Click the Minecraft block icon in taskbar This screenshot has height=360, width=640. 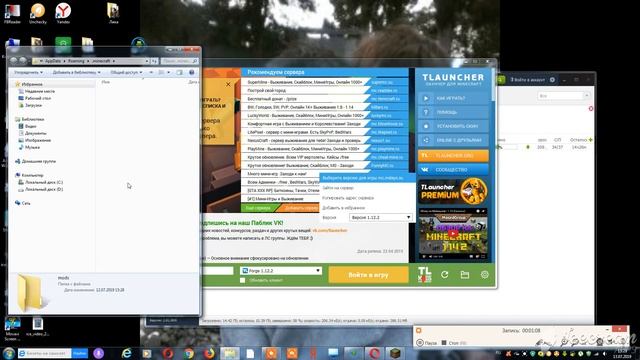click(395, 353)
